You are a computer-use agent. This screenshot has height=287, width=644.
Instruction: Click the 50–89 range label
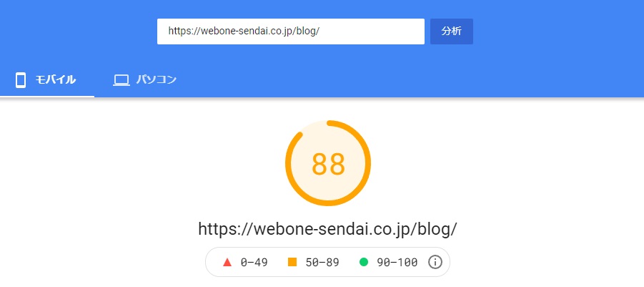[322, 262]
